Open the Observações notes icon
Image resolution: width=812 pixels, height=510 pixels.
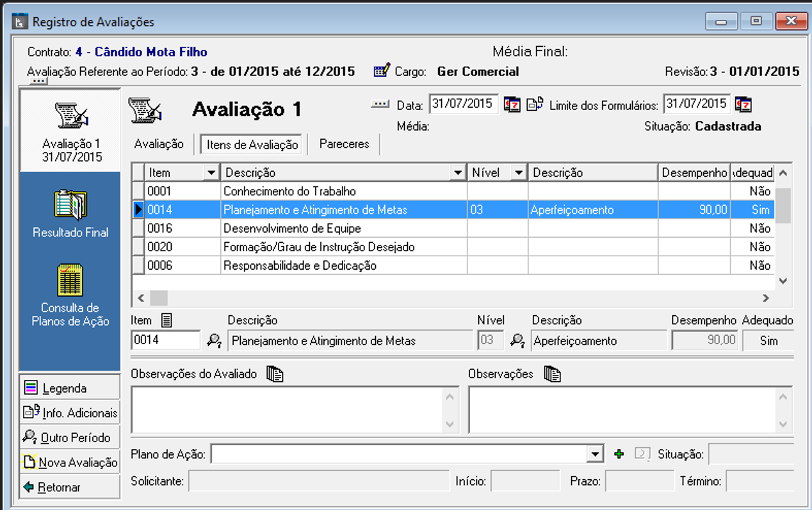point(552,374)
